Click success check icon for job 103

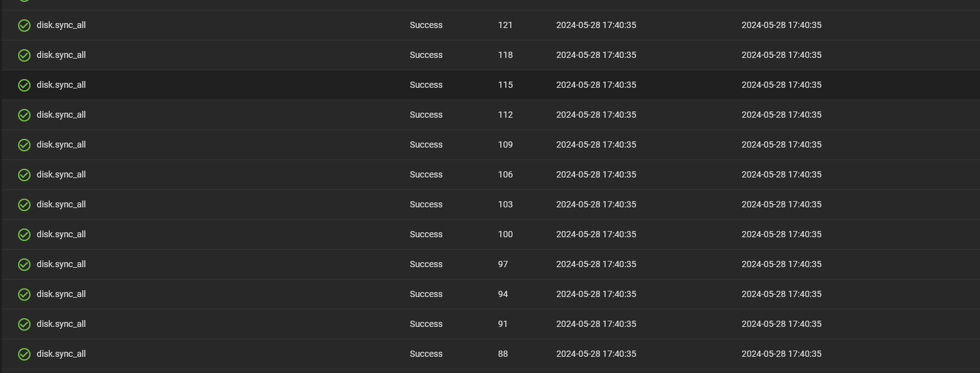tap(24, 205)
